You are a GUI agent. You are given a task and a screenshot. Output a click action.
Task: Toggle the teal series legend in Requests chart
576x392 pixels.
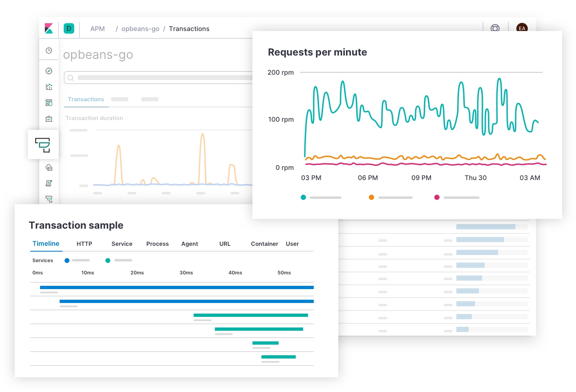point(304,197)
